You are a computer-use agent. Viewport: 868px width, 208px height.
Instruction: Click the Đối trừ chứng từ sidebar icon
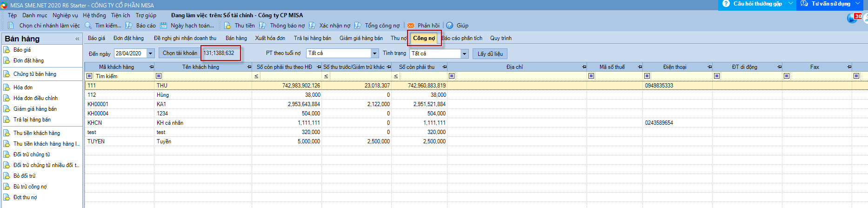7,154
